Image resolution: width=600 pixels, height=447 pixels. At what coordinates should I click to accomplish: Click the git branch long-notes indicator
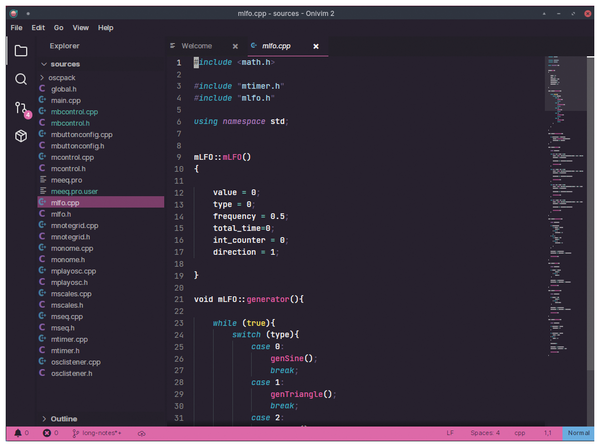(97, 433)
